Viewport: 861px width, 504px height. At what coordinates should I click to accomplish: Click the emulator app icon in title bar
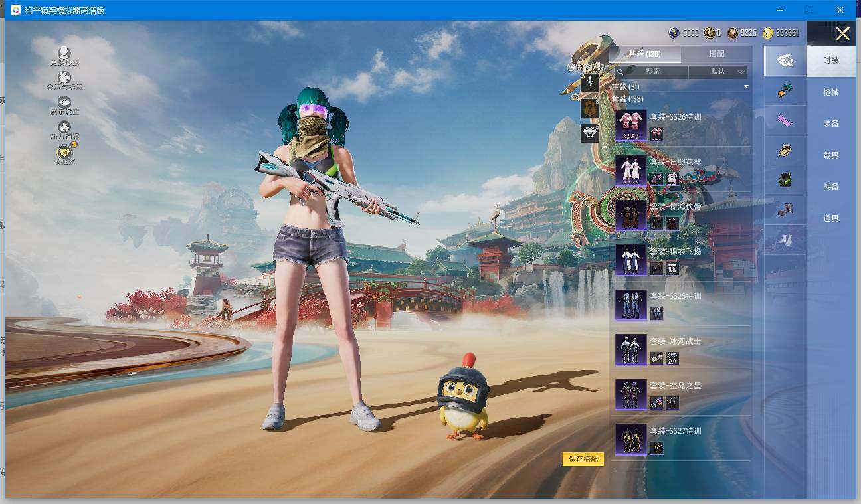(x=16, y=11)
